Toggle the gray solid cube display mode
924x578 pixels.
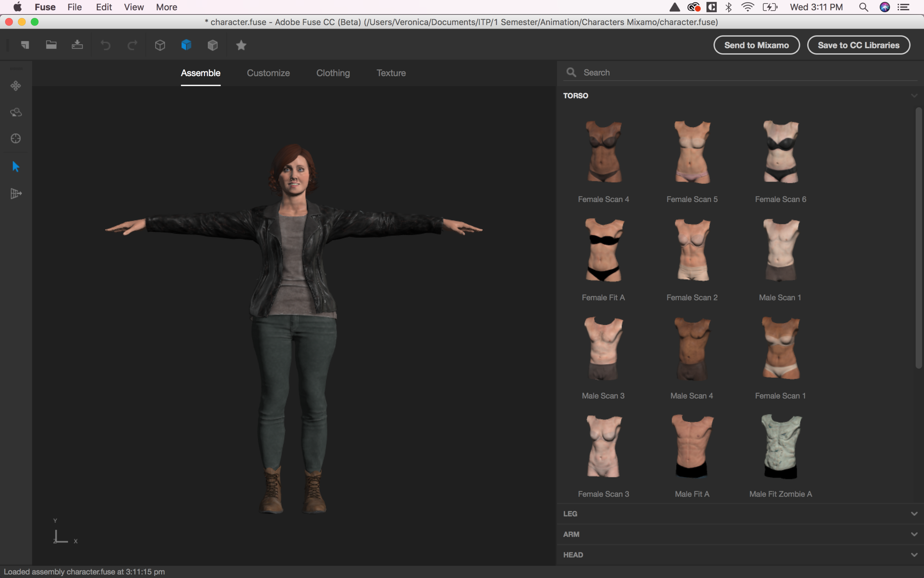pos(213,45)
